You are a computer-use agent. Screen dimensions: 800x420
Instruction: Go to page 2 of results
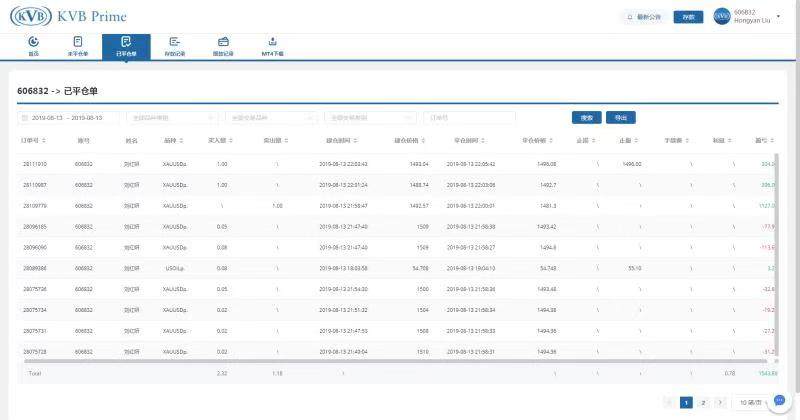(x=703, y=402)
